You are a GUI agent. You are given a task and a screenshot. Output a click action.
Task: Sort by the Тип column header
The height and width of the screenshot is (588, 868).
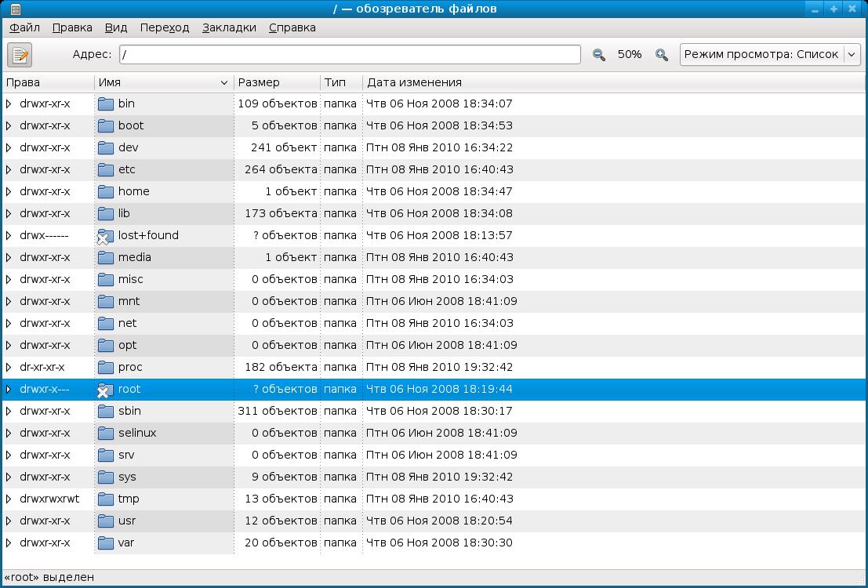coord(342,82)
